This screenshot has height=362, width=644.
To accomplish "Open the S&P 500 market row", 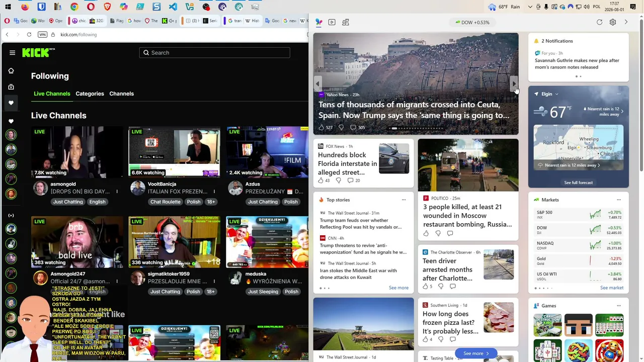I will coord(579,215).
